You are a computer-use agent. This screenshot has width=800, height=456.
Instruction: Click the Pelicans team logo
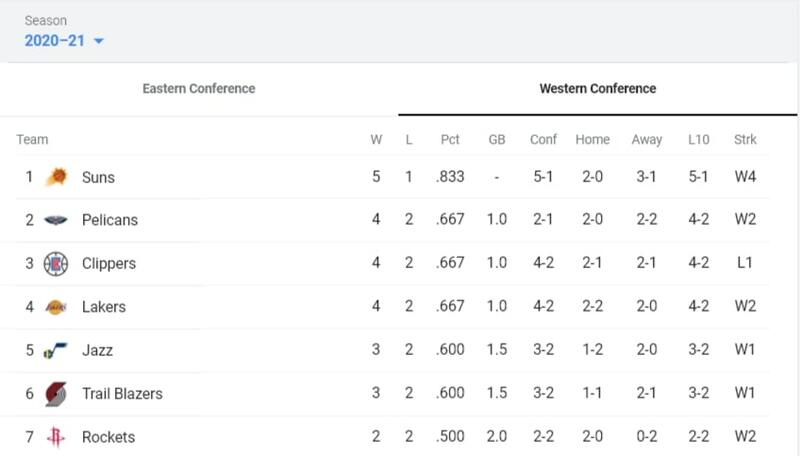pos(56,220)
